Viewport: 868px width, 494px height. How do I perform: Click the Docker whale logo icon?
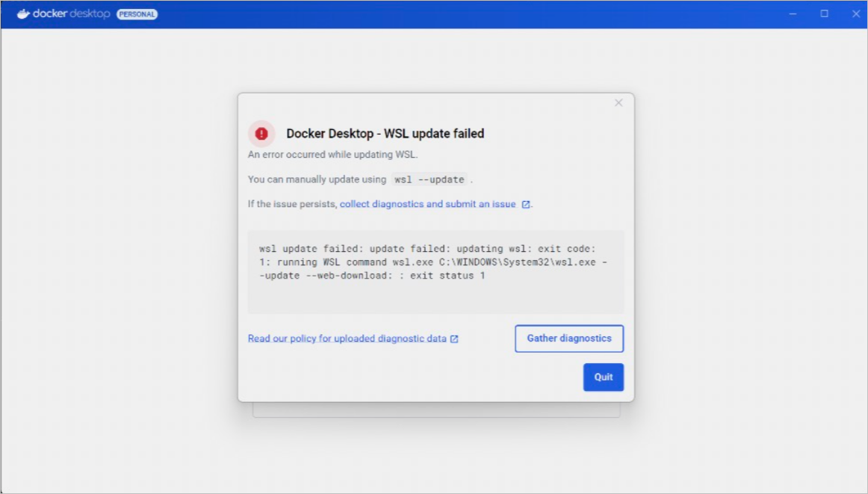point(23,13)
